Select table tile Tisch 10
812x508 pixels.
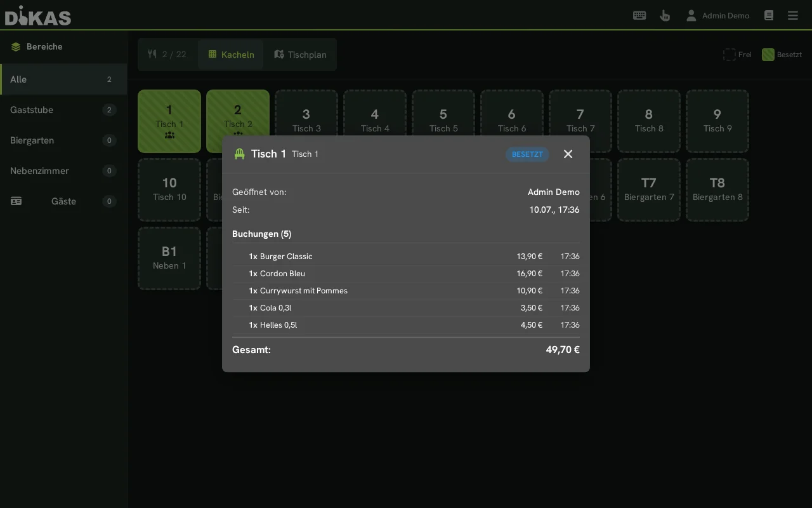(x=169, y=190)
